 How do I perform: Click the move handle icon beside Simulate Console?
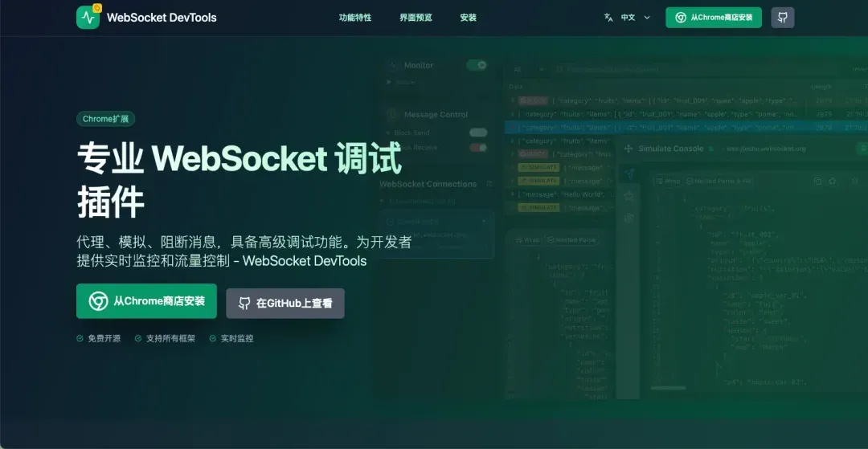tap(627, 149)
